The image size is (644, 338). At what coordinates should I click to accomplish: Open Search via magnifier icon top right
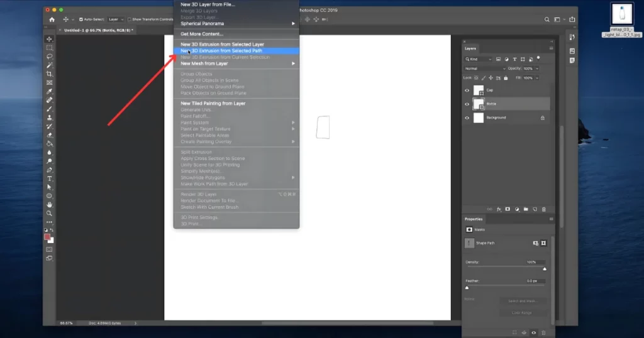[x=547, y=19]
